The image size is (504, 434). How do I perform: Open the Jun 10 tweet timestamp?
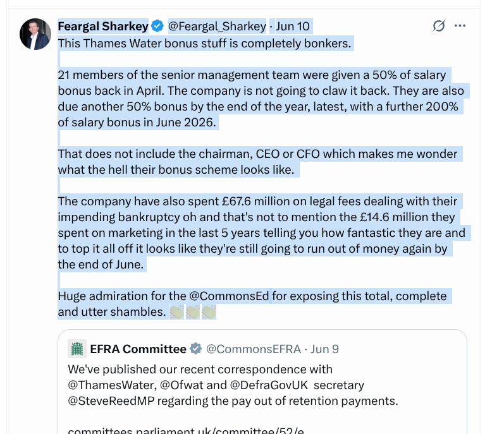293,27
